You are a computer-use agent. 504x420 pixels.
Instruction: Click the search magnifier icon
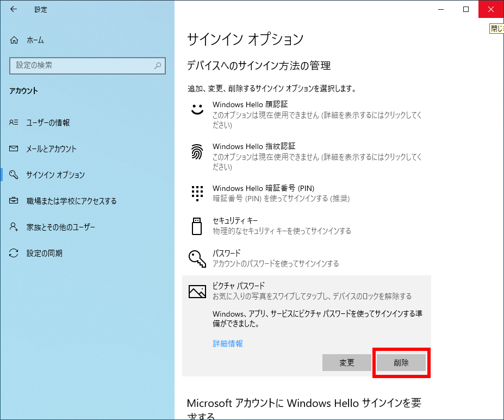click(158, 66)
